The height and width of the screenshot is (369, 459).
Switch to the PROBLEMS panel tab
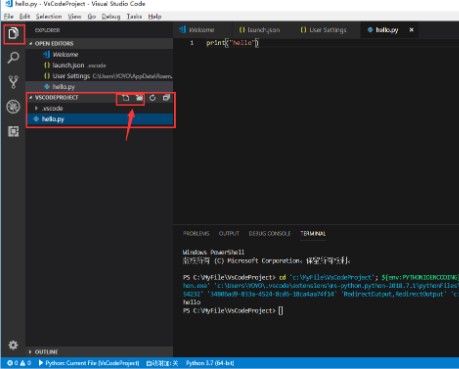[x=196, y=233]
